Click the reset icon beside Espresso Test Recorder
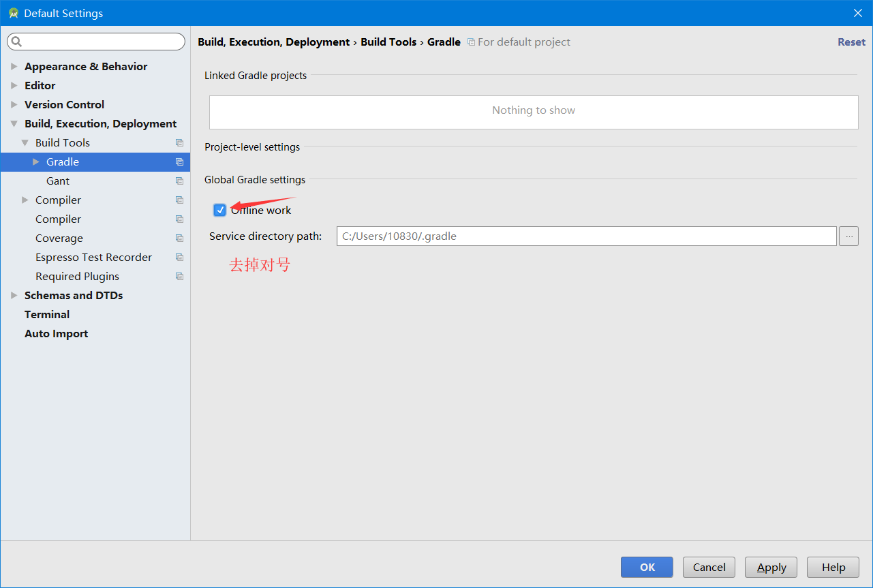The width and height of the screenshot is (873, 588). click(x=179, y=257)
